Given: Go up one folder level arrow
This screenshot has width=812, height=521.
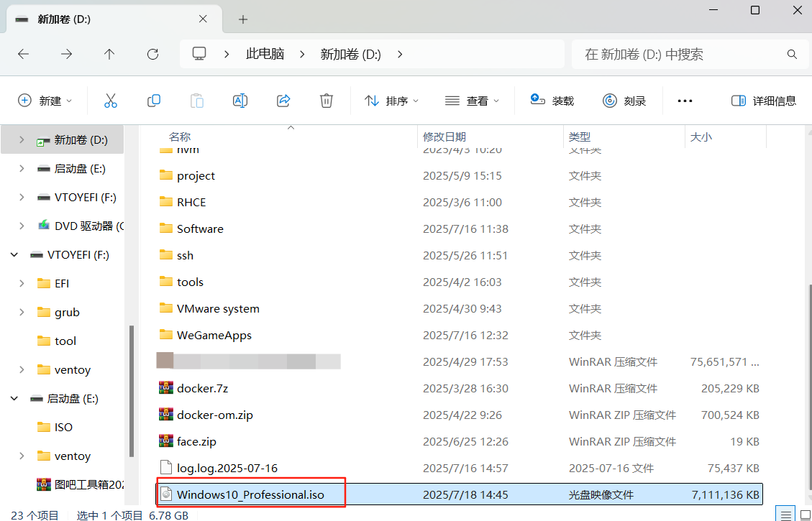Looking at the screenshot, I should coord(109,54).
